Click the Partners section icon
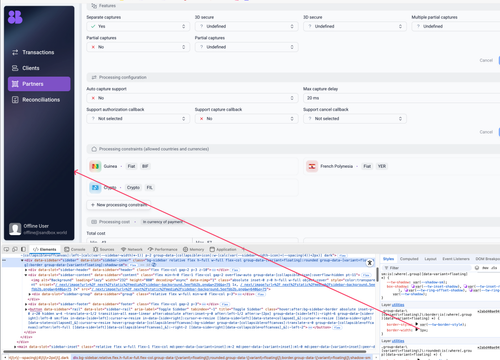This screenshot has width=500, height=360. coord(15,84)
